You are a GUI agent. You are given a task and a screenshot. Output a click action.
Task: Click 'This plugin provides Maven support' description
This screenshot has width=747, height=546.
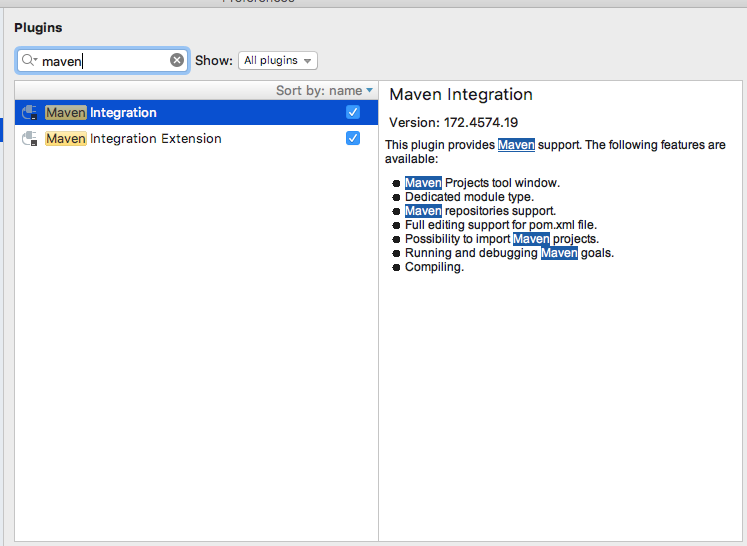click(555, 152)
